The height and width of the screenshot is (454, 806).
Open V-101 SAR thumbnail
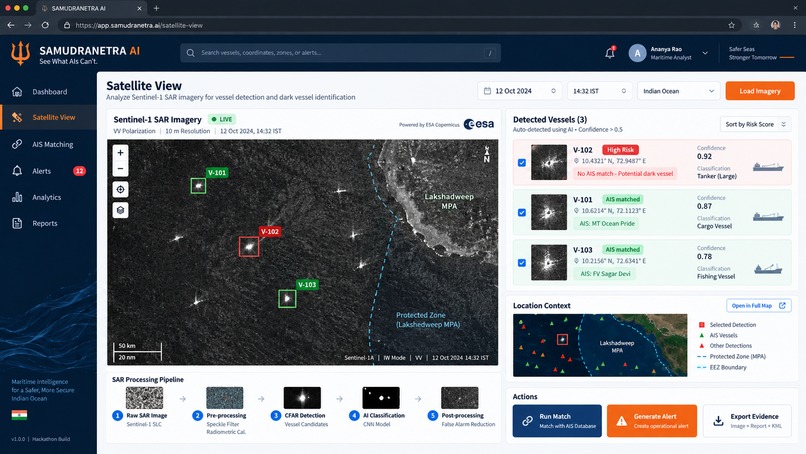pos(549,212)
